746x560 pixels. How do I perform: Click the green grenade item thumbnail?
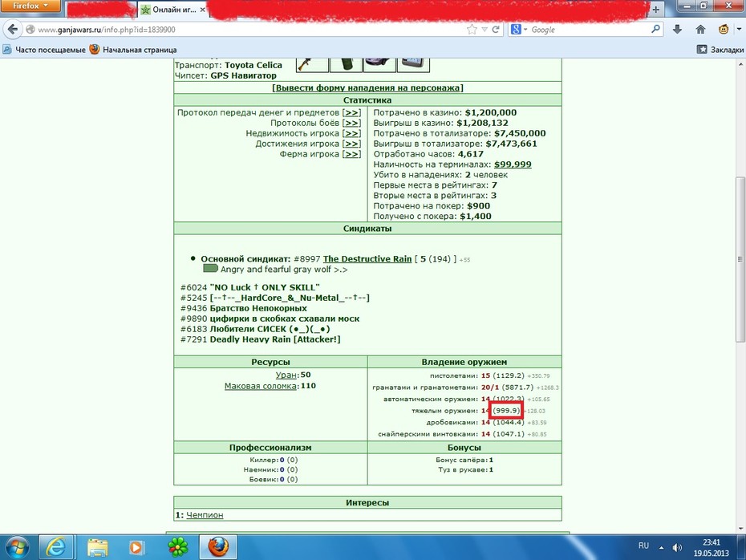[346, 65]
